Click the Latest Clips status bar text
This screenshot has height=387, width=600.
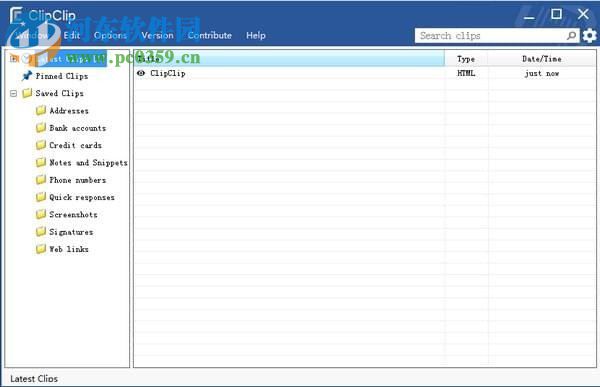coord(34,379)
